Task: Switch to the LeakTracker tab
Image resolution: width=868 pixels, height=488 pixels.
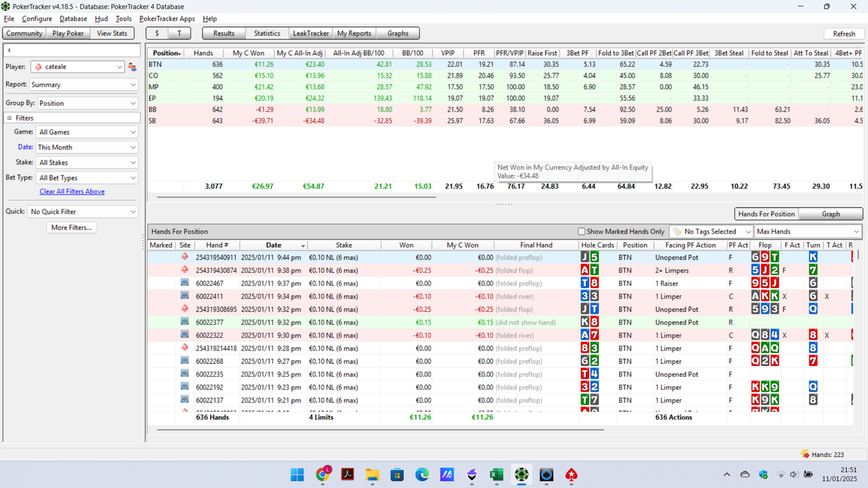Action: click(x=311, y=33)
